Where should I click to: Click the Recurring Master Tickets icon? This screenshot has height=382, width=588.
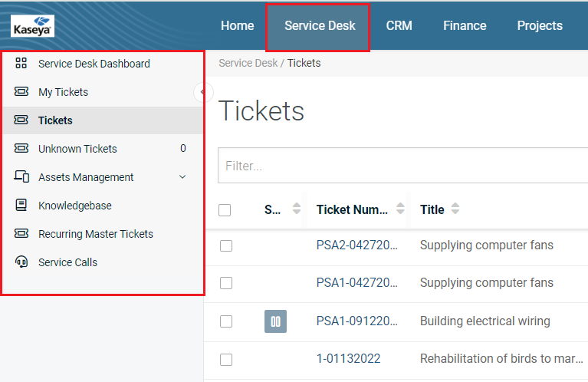[x=21, y=234]
